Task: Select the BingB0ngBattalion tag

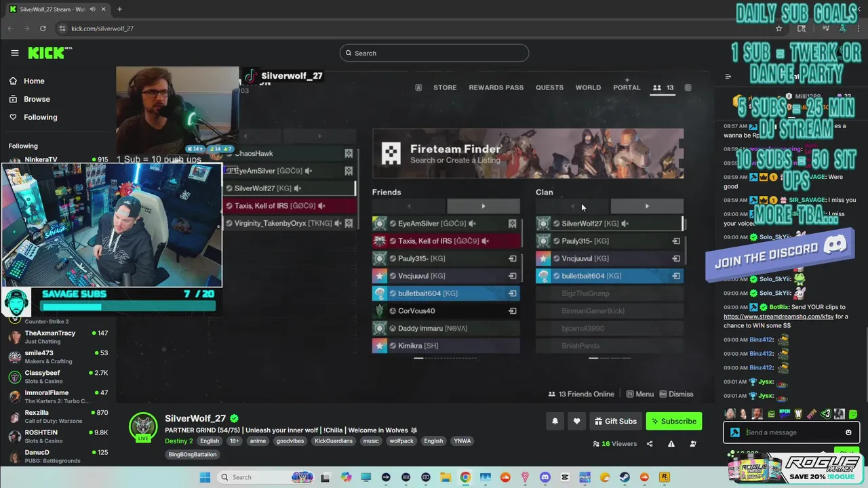Action: point(193,454)
